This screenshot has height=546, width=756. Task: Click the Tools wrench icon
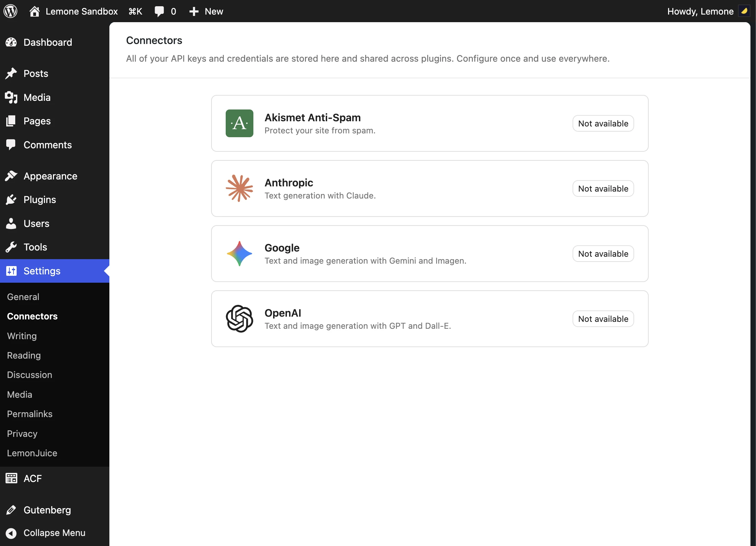[x=11, y=247]
